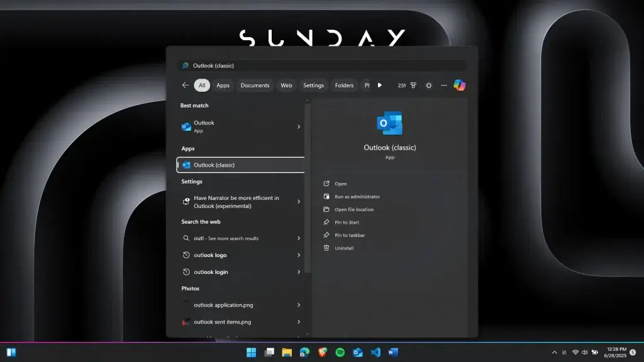Click the volume speaker tray icon
Viewport: 644px width, 362px height.
pyautogui.click(x=584, y=352)
